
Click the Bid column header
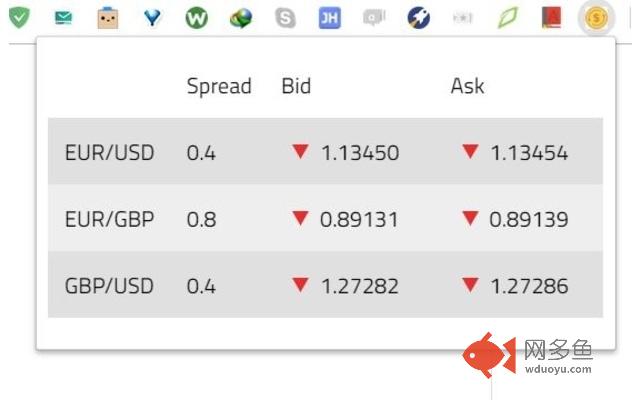[296, 86]
